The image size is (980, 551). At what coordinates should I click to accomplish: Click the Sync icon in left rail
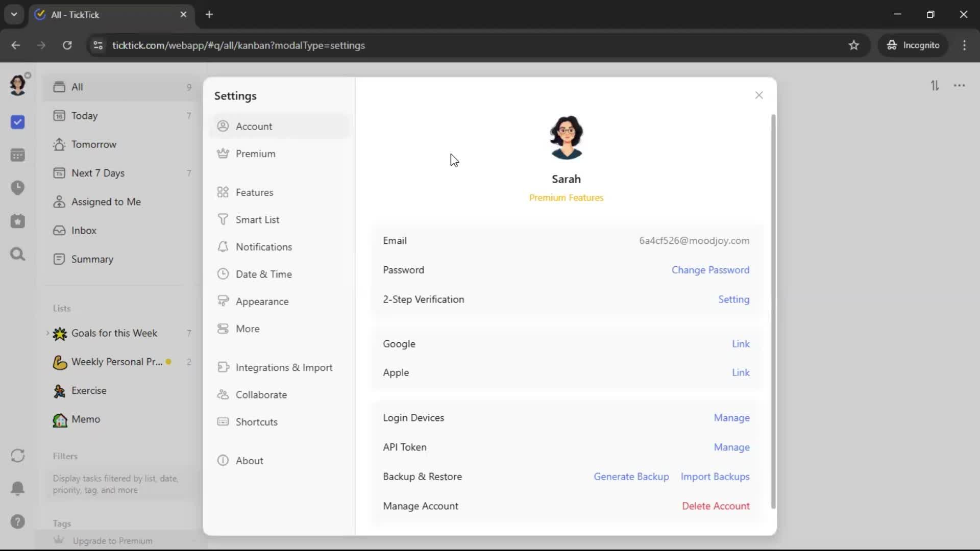[x=18, y=456]
